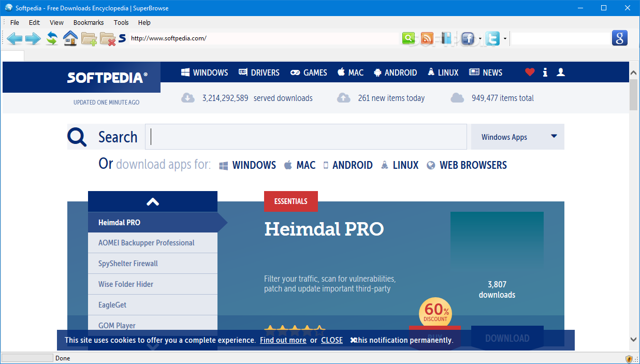
Task: Click the DOWNLOAD button
Action: pos(507,338)
